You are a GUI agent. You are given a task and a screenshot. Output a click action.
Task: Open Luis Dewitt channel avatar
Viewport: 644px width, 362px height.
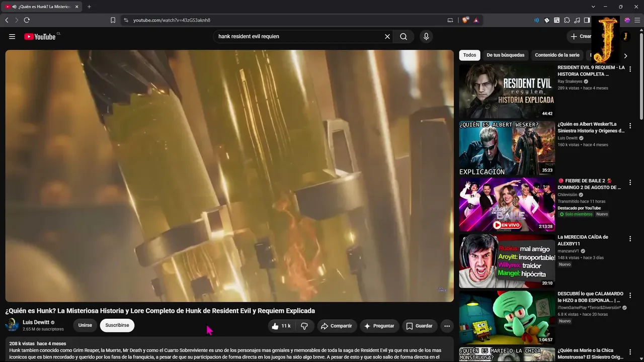click(x=12, y=325)
